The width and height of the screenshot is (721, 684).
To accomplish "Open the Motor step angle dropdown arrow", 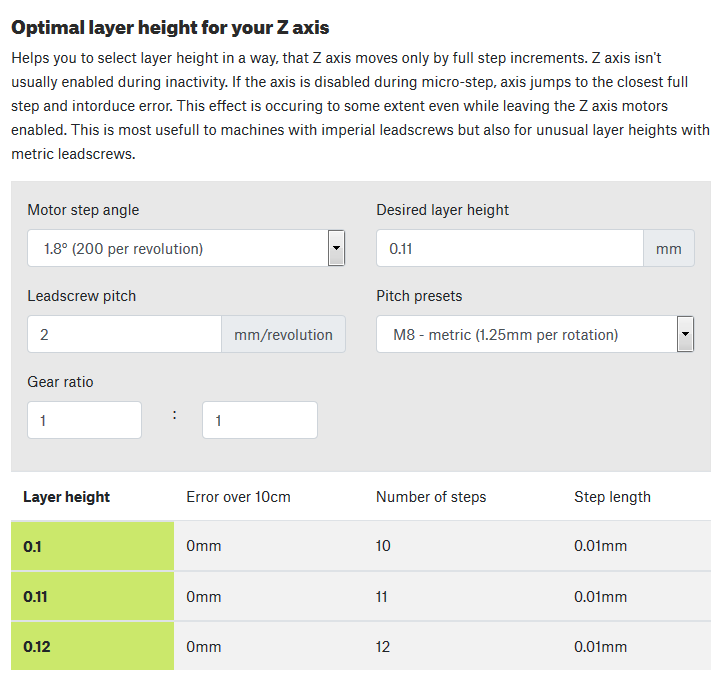I will (336, 248).
